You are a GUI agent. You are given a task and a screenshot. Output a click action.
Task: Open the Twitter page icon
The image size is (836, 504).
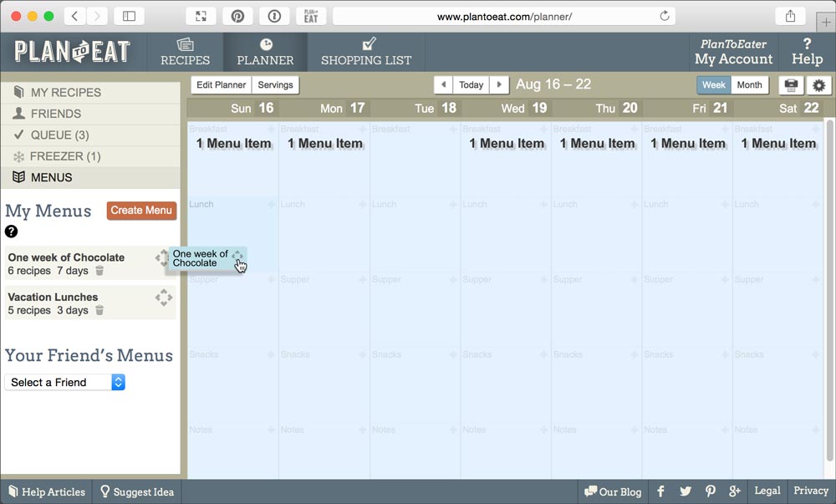pos(686,491)
